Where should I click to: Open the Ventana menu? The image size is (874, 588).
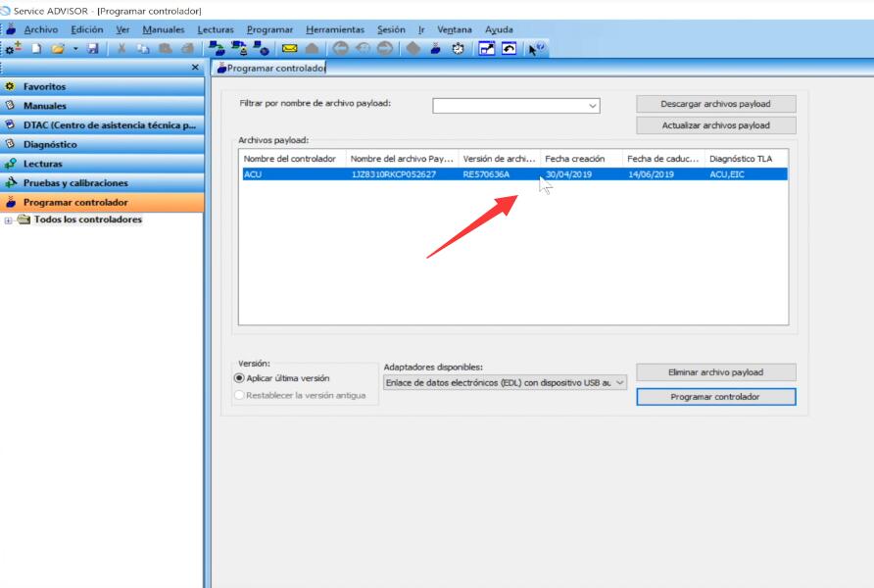point(455,29)
